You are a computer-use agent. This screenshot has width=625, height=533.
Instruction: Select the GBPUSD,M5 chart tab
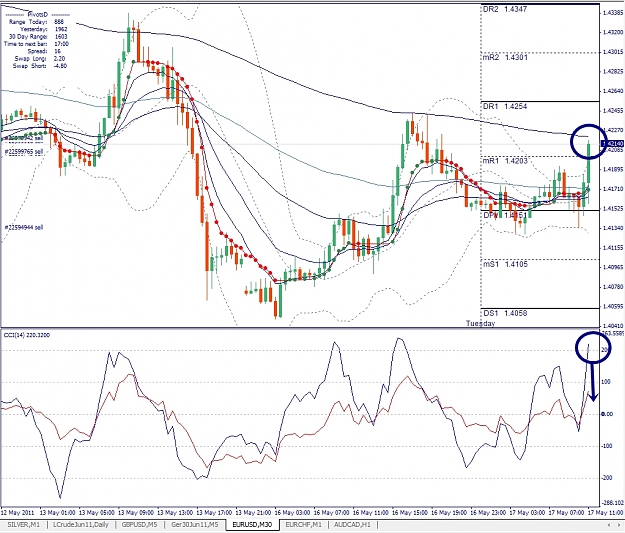coord(139,525)
